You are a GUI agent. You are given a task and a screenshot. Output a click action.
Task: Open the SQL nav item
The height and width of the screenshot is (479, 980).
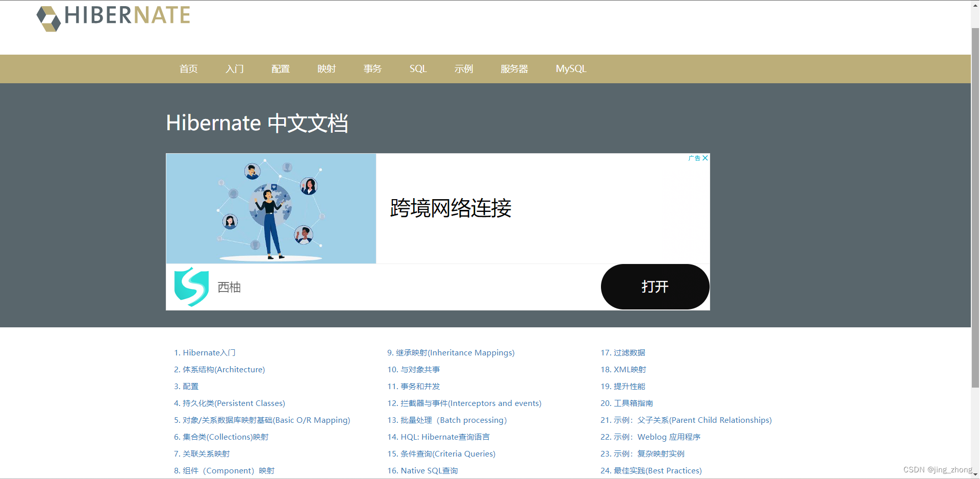pyautogui.click(x=418, y=69)
